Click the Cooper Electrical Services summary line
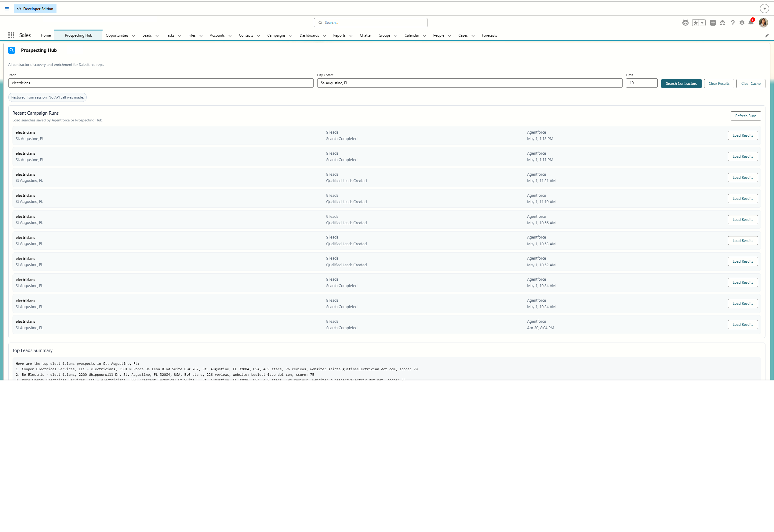Viewport: 774px width, 532px height. coord(216,369)
